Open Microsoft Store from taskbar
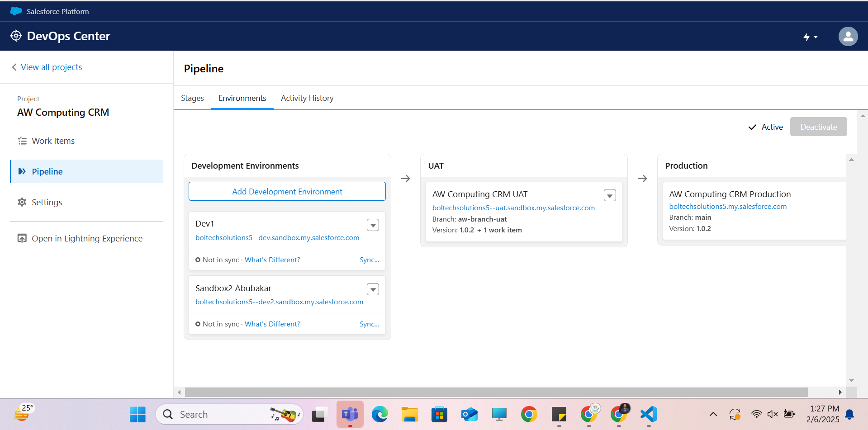 [x=439, y=414]
